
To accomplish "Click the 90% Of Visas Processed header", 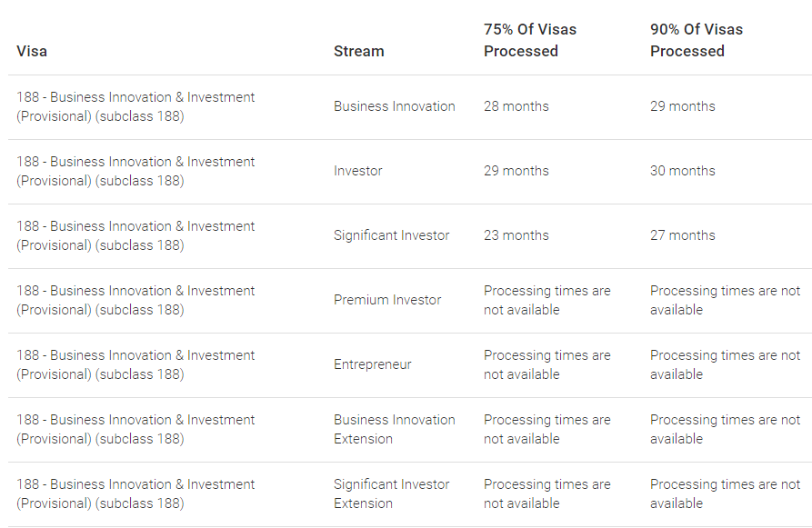I will (x=697, y=40).
